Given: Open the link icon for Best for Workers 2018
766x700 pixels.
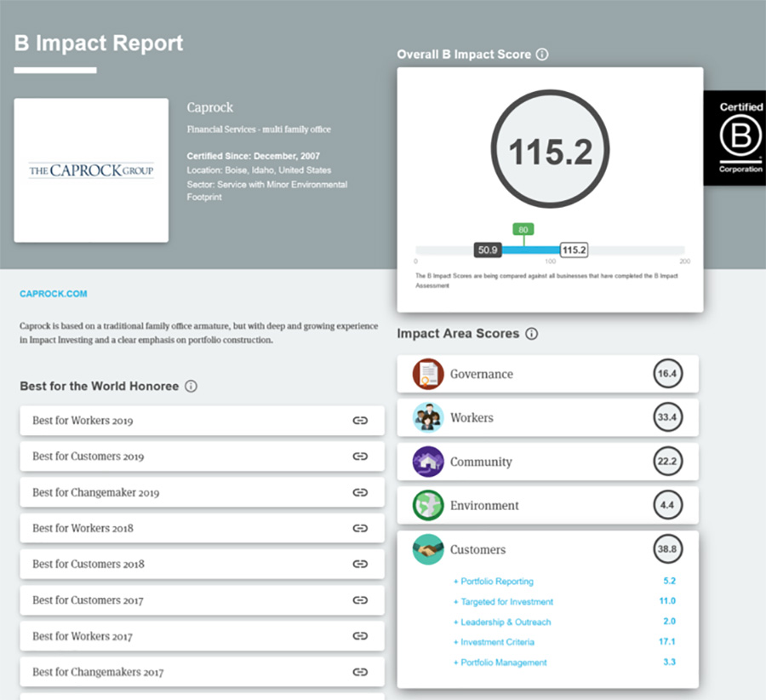Looking at the screenshot, I should (360, 528).
